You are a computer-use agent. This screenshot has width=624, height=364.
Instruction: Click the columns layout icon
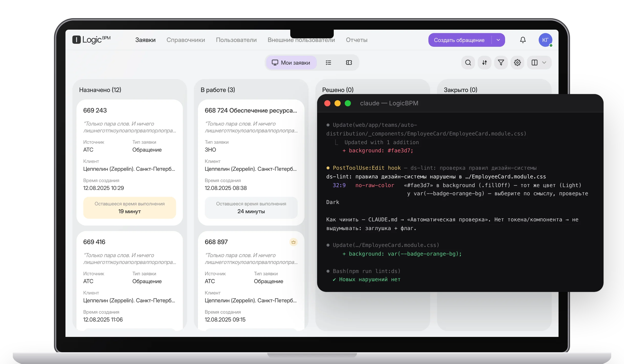(x=534, y=63)
